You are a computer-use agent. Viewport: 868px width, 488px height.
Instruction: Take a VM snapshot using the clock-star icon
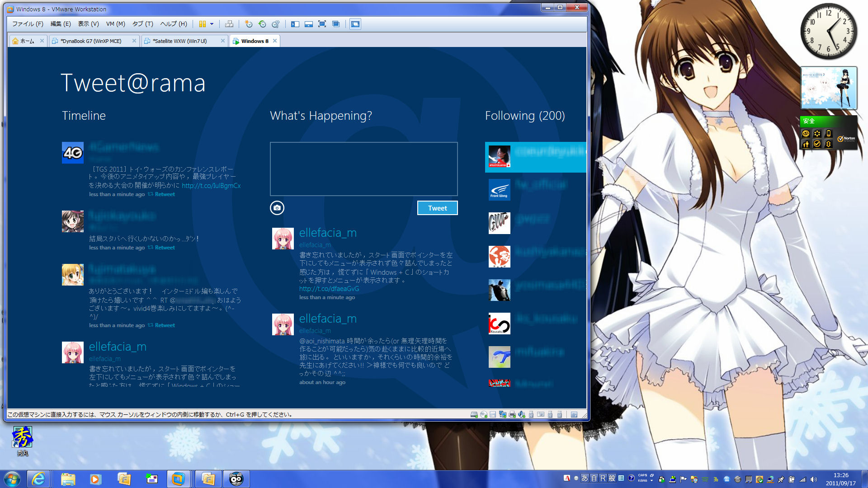point(248,24)
